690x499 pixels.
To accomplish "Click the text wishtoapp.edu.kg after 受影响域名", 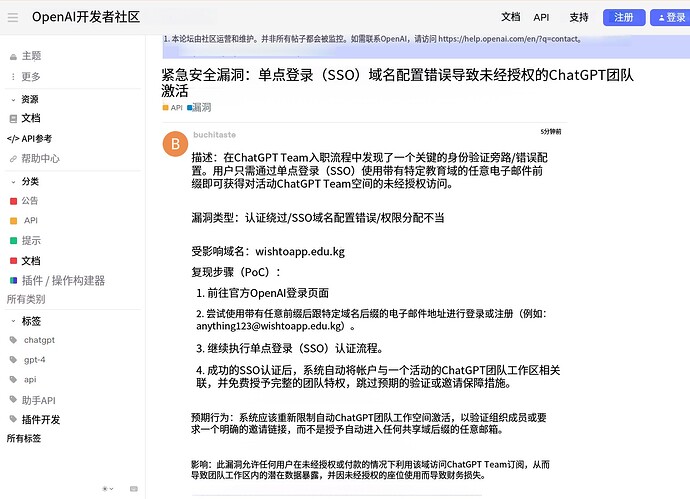I will 300,251.
